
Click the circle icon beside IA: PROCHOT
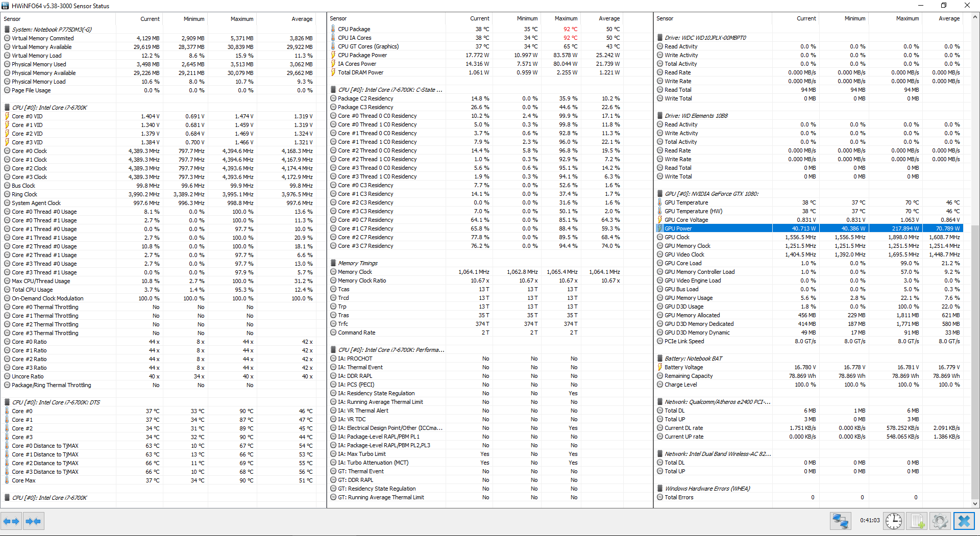333,359
